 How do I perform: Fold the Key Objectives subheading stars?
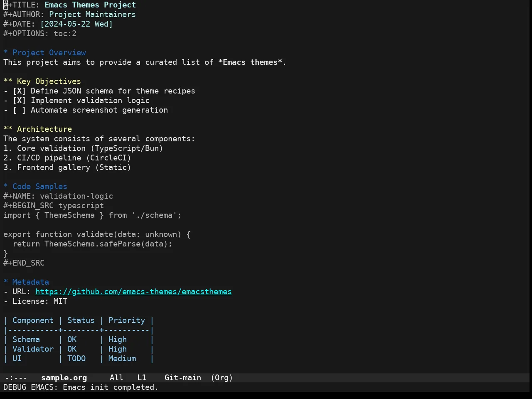point(8,81)
